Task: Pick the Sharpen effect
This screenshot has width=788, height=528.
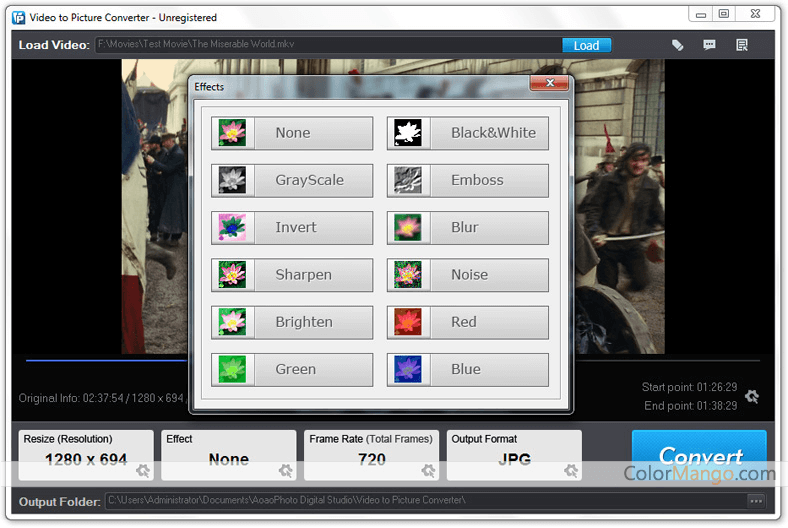Action: tap(292, 275)
